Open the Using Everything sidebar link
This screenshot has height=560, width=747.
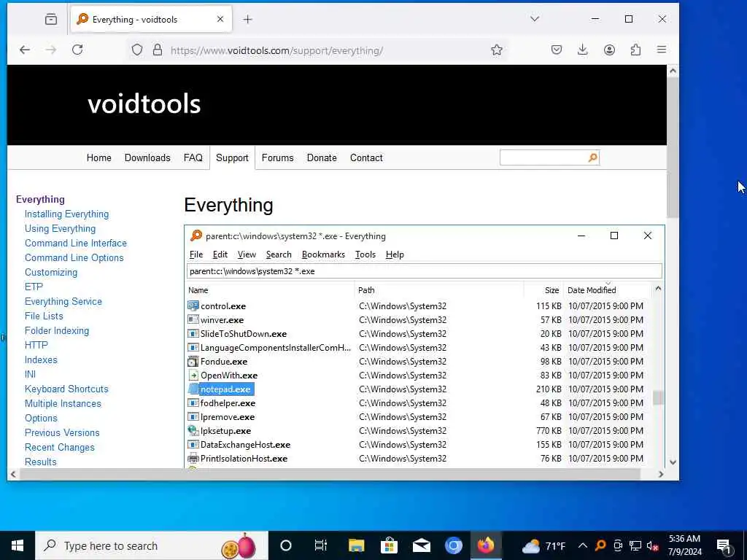point(60,228)
